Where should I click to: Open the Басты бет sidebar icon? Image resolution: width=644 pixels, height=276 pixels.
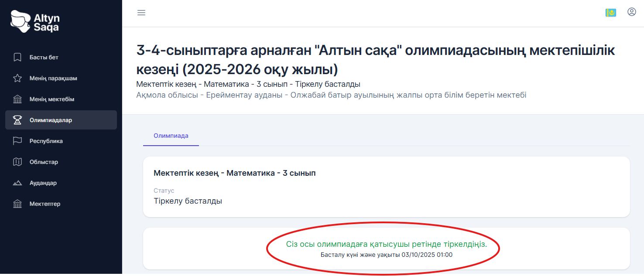point(17,57)
